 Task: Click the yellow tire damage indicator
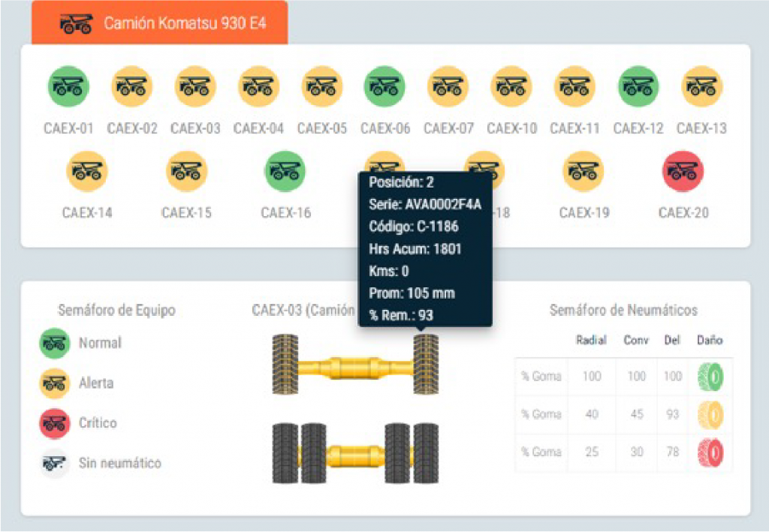tap(710, 414)
